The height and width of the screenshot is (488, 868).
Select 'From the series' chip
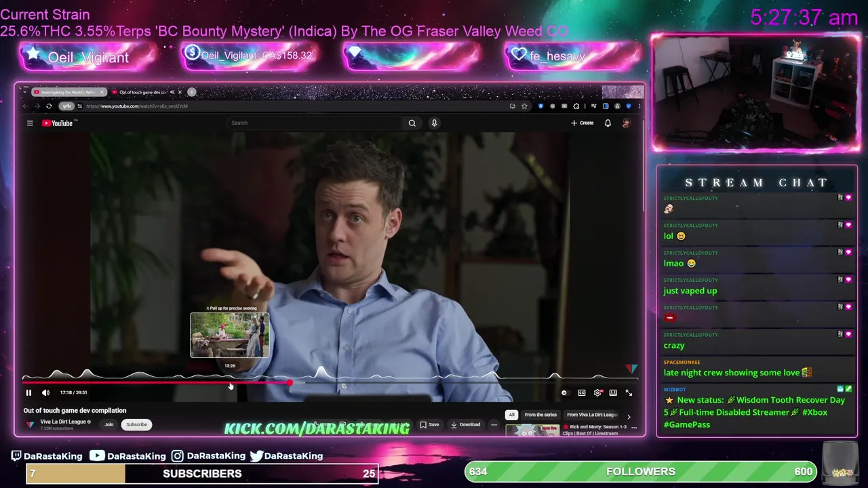click(x=540, y=415)
